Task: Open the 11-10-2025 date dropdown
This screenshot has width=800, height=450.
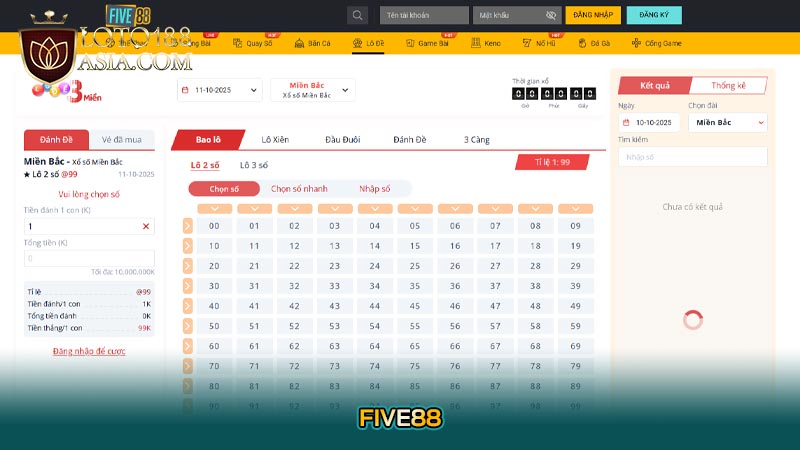Action: (220, 90)
